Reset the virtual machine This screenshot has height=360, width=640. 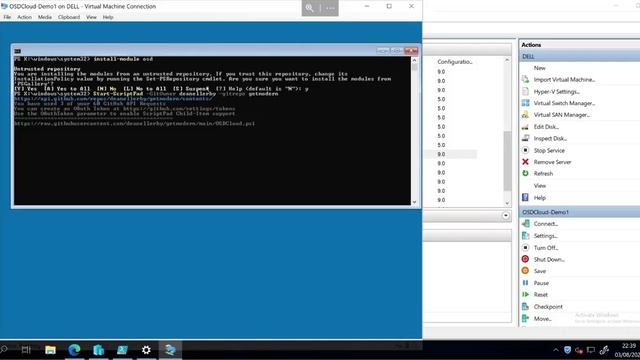tap(540, 295)
